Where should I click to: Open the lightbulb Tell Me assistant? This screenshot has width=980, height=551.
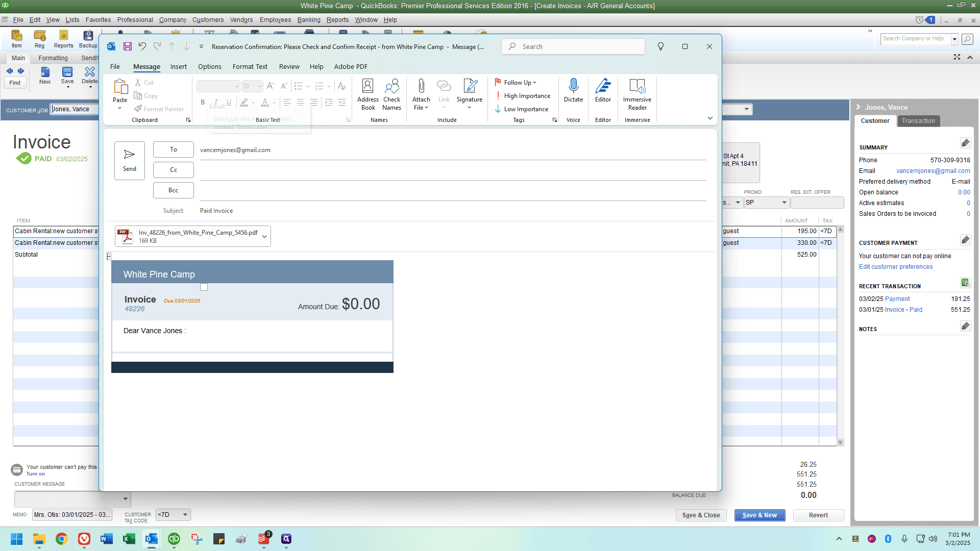[660, 46]
